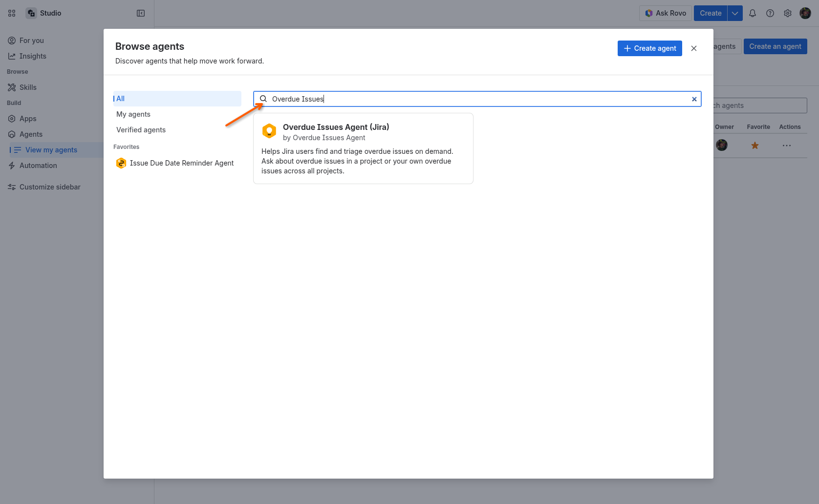Open the Issue Due Date Reminder Agent favorite

tap(177, 163)
